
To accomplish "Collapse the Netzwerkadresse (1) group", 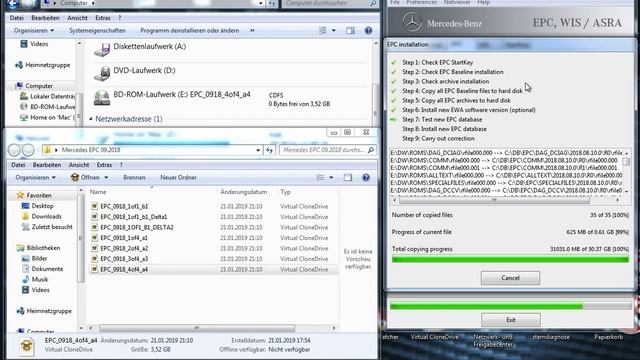I will click(x=91, y=119).
